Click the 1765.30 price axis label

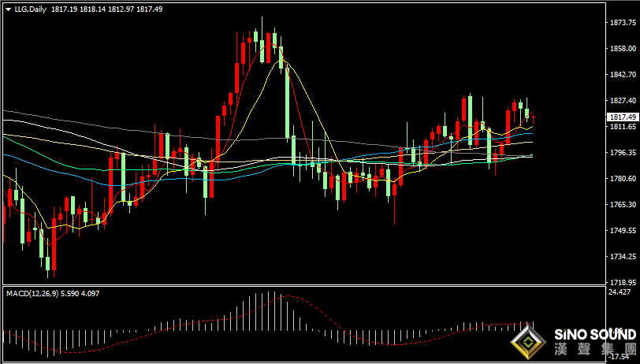click(x=621, y=204)
